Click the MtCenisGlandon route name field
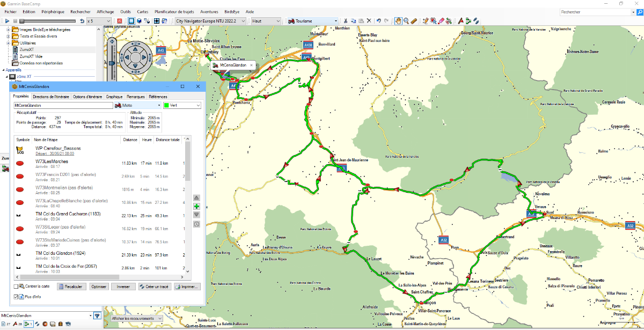This screenshot has height=330, width=644. pos(63,106)
